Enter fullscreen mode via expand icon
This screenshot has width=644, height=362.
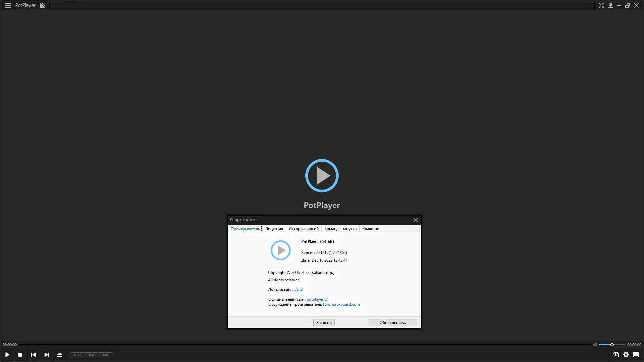(x=602, y=5)
